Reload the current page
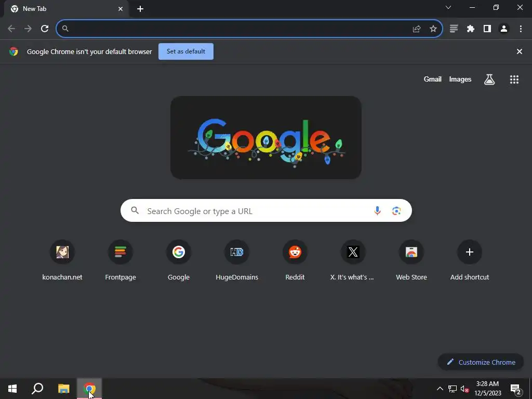532x399 pixels. 45,29
